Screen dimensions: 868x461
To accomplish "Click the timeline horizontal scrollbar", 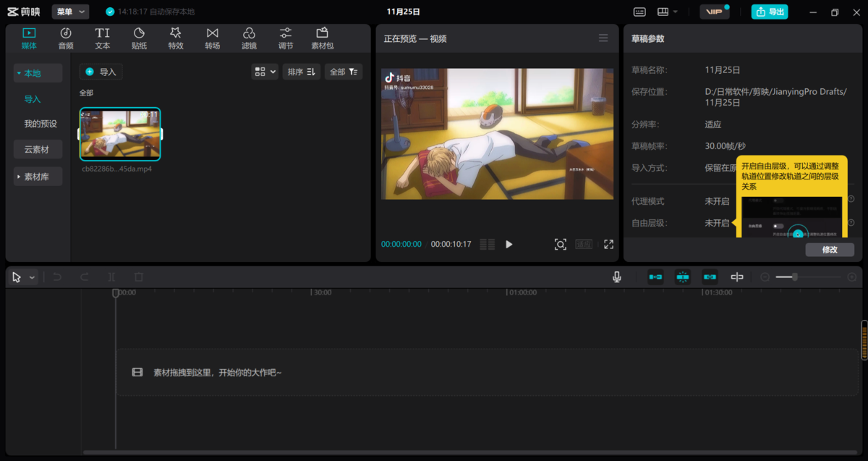I will 470,453.
